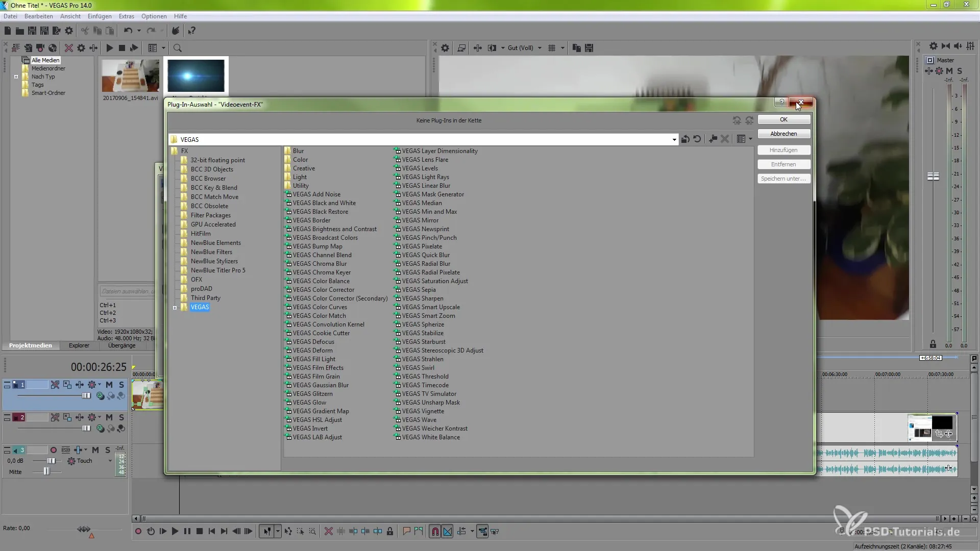Click remove selected media X icon in Project Media

coord(68,48)
